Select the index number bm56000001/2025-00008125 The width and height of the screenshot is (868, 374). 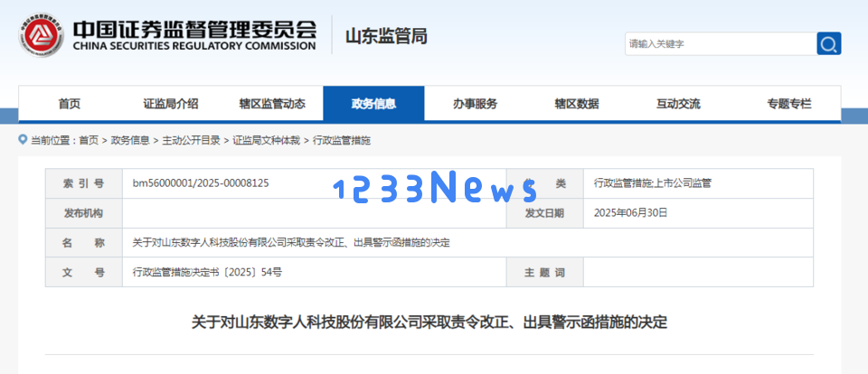click(x=201, y=183)
